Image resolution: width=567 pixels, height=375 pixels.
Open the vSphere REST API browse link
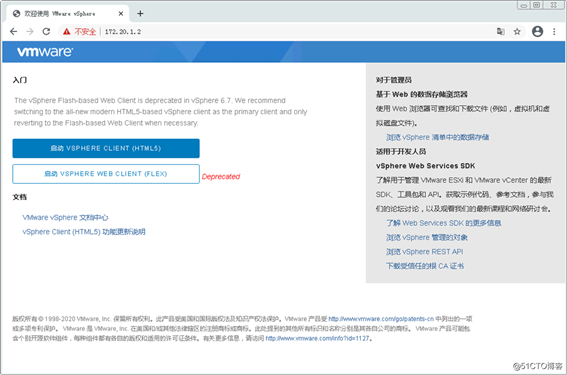425,252
